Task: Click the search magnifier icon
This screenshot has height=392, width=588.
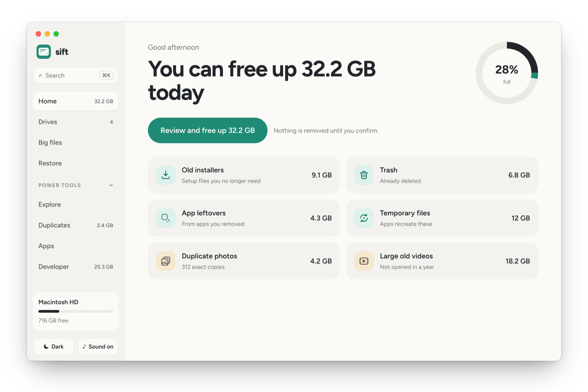Action: click(x=40, y=75)
